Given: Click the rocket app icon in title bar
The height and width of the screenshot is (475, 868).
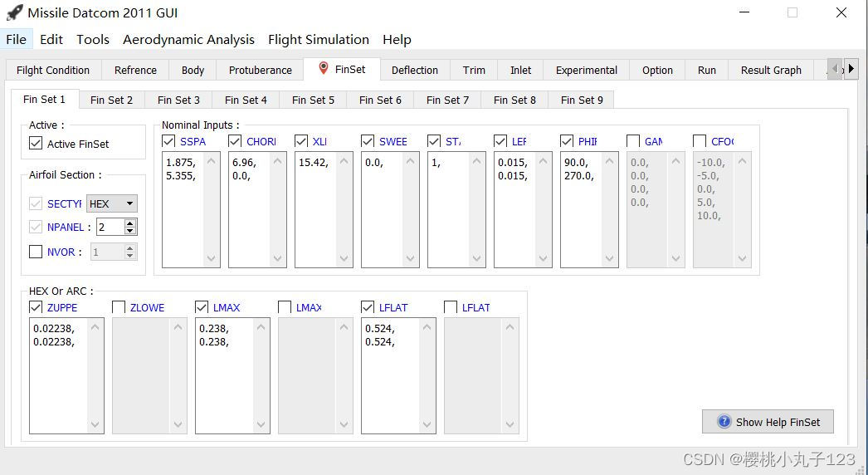Looking at the screenshot, I should pyautogui.click(x=14, y=12).
